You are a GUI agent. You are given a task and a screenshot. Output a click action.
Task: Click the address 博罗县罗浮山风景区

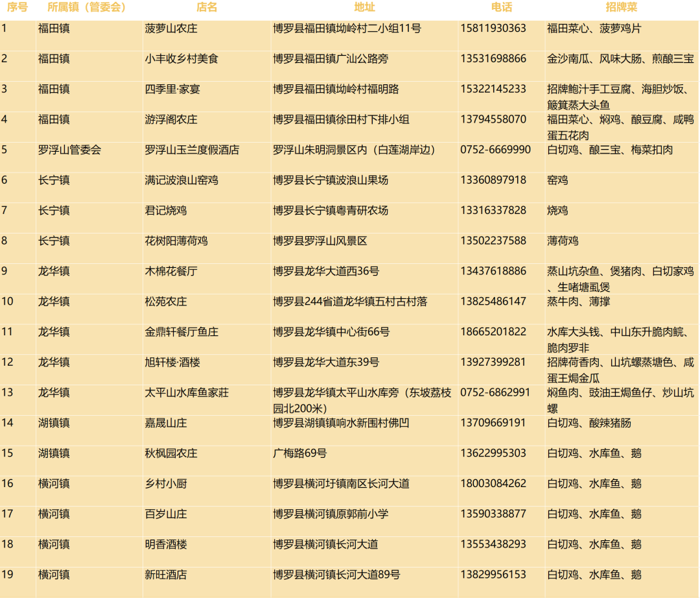pos(320,241)
